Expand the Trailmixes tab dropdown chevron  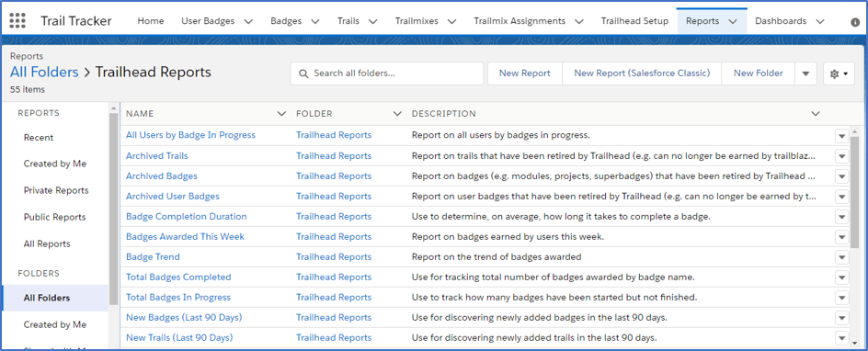pos(451,21)
